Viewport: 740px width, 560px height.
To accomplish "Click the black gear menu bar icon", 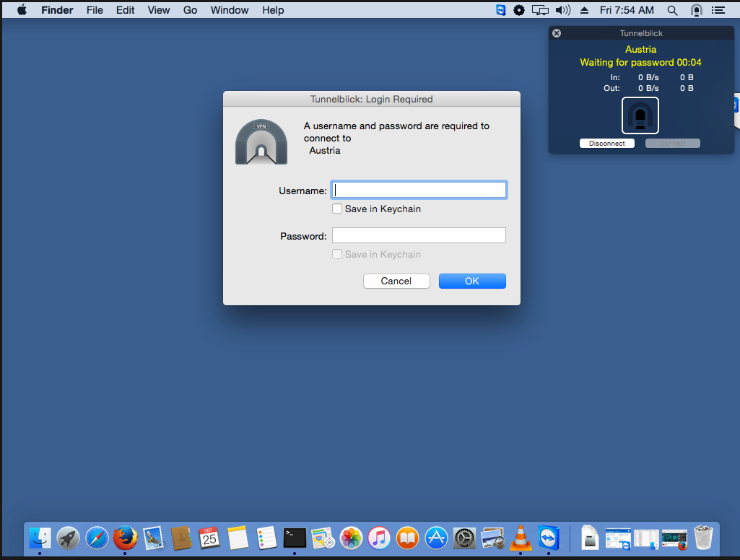I will pos(518,10).
